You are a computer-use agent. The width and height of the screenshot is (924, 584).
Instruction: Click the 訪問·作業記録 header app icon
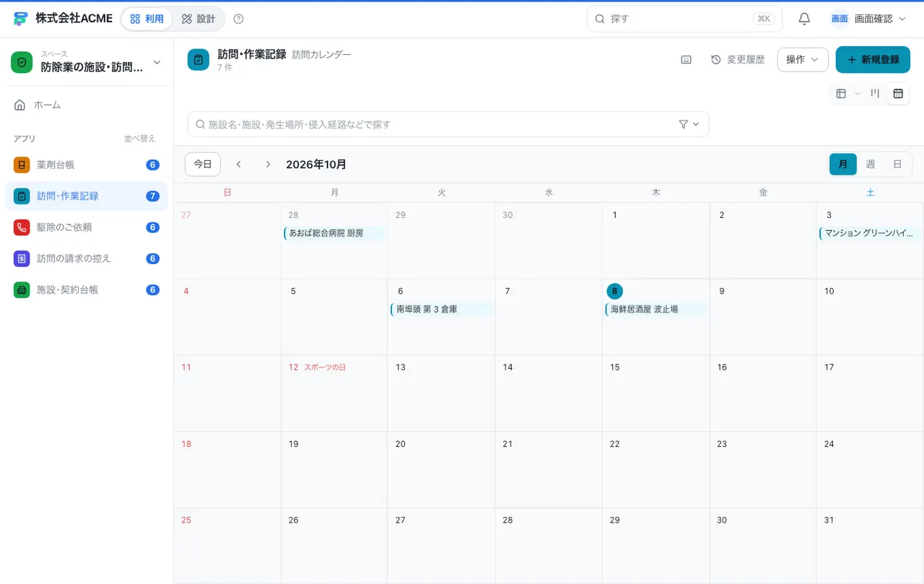[199, 60]
